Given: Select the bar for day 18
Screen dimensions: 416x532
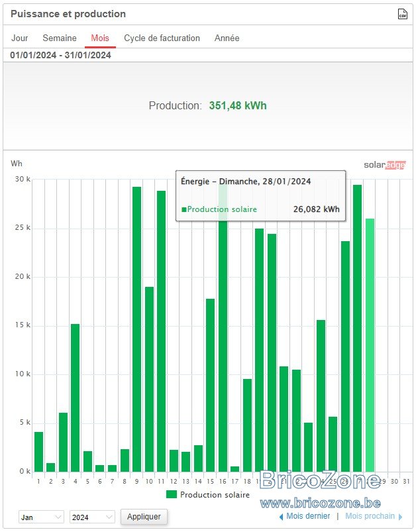Looking at the screenshot, I should [x=247, y=425].
